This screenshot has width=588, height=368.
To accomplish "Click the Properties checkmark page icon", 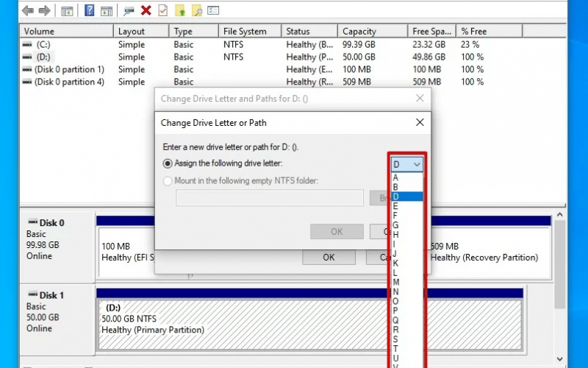I will point(162,10).
